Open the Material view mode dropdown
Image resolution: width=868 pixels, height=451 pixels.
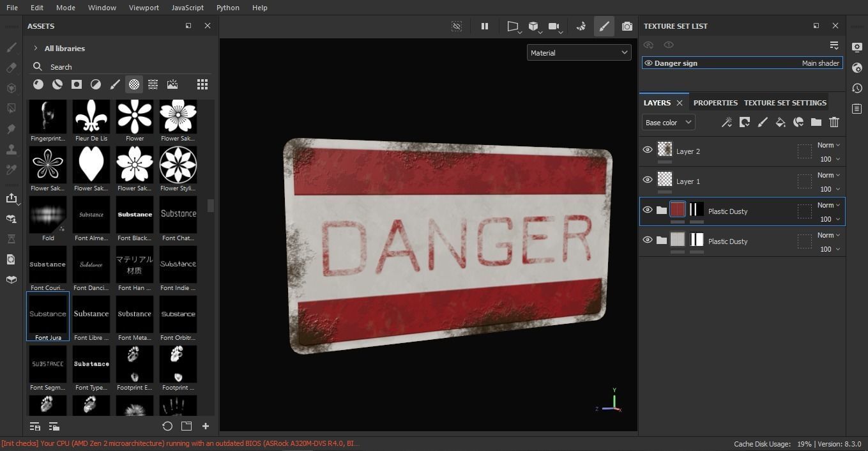pos(578,52)
